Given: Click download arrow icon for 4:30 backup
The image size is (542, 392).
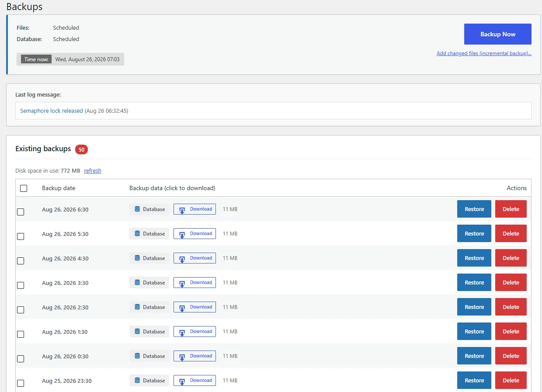Looking at the screenshot, I should (182, 259).
